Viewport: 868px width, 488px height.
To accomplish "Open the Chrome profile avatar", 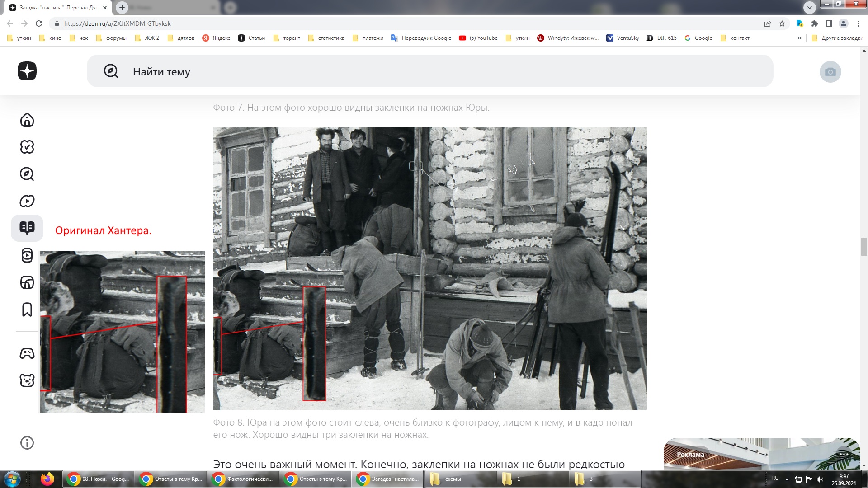I will 844,23.
